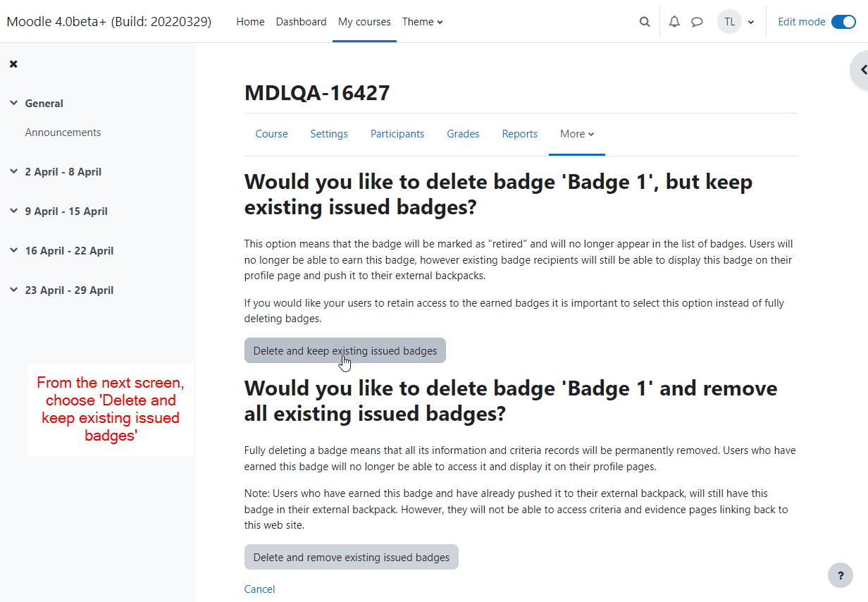This screenshot has width=868, height=602.
Task: Switch to the Course tab
Action: 271,134
